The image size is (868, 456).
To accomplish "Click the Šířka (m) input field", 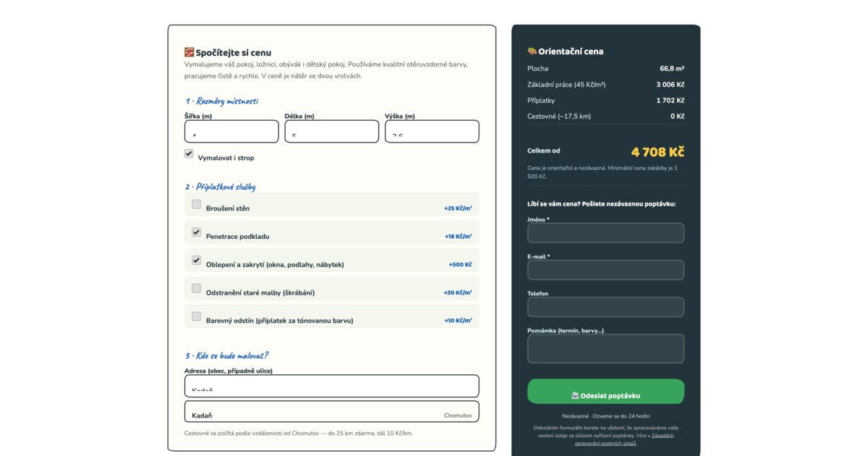I will tap(231, 131).
